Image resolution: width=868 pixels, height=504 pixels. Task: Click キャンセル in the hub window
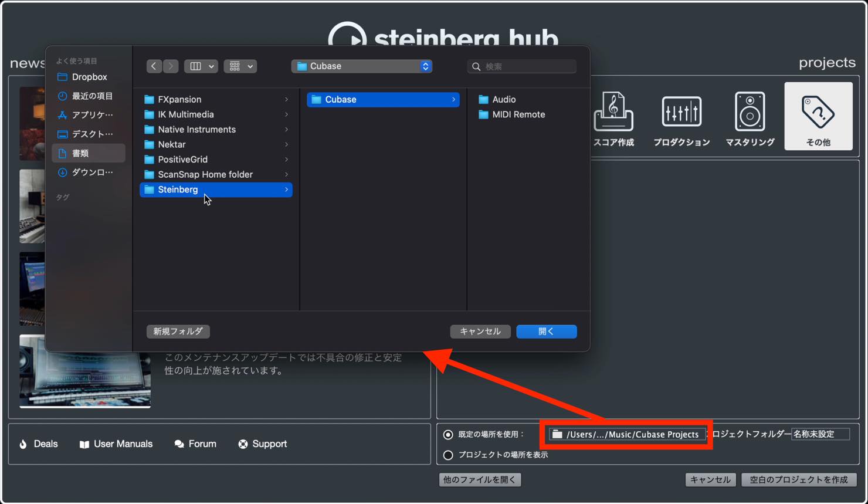tap(710, 480)
